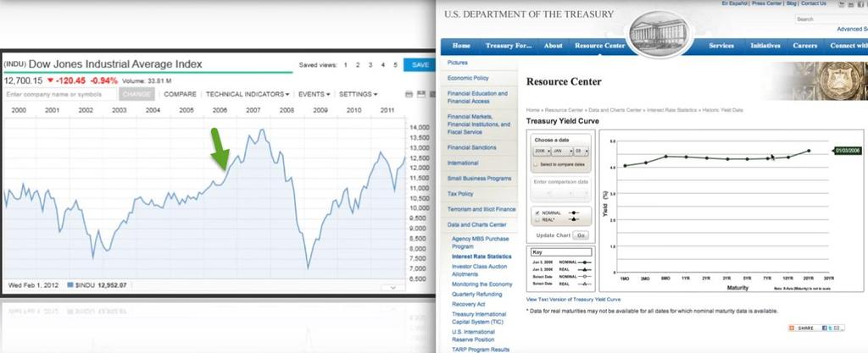The image size is (868, 353).
Task: Open the Careers navigation tab
Action: [805, 46]
